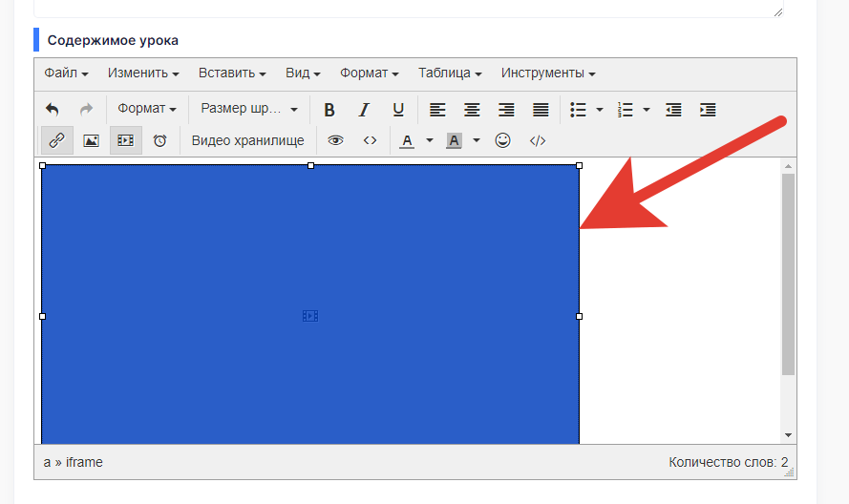Click the insert image icon
The height and width of the screenshot is (504, 849).
(91, 140)
